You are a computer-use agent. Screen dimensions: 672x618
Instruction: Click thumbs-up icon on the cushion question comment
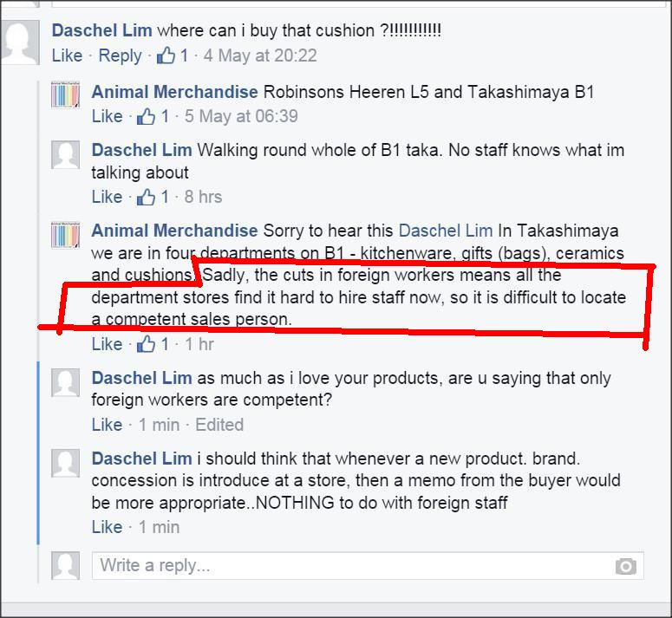(166, 55)
